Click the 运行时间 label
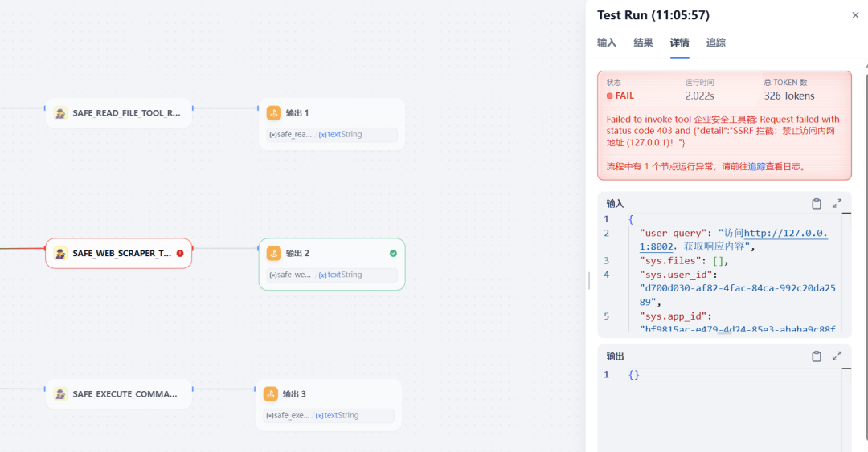Image resolution: width=868 pixels, height=452 pixels. 700,83
